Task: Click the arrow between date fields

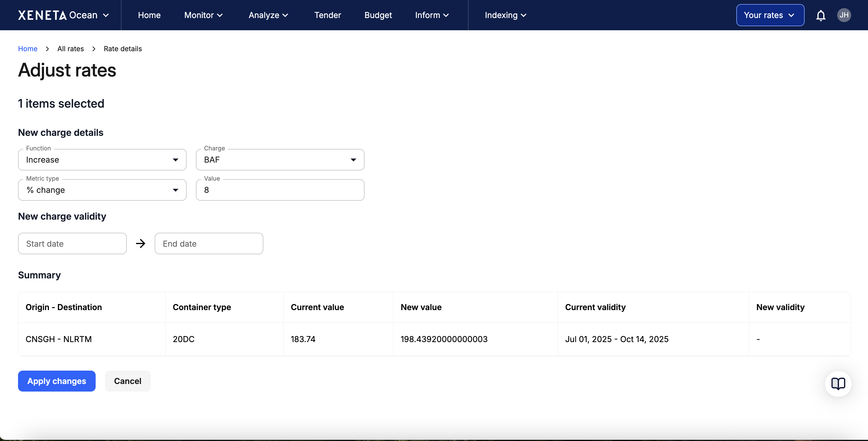Action: click(140, 243)
